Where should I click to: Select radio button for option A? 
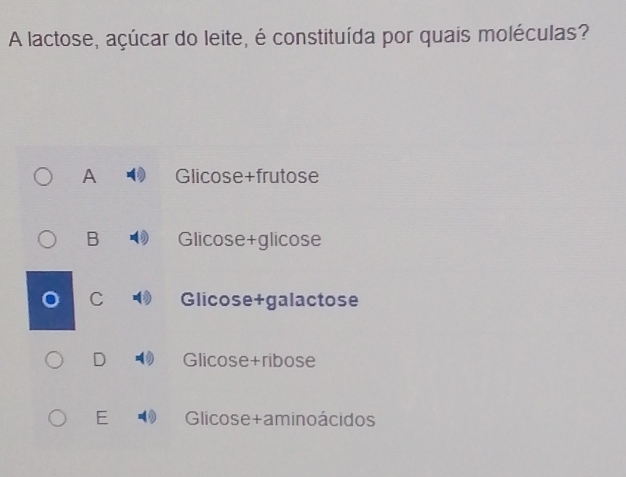point(45,178)
